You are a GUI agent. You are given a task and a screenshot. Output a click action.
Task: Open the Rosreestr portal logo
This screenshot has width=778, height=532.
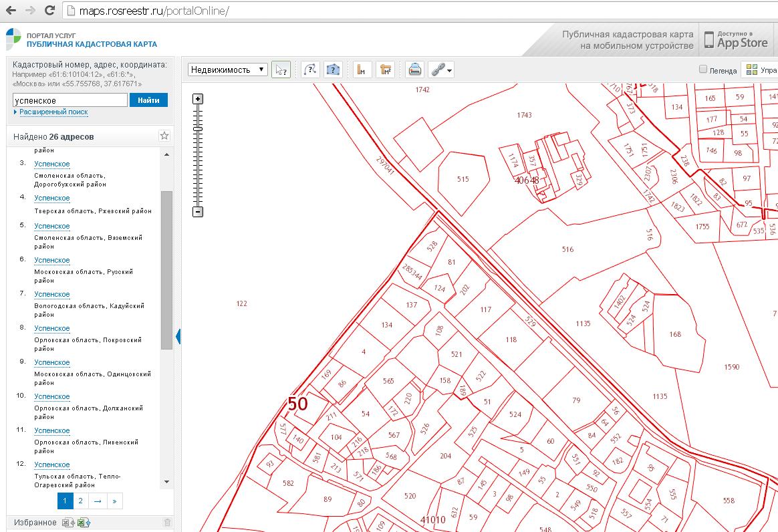pyautogui.click(x=13, y=39)
